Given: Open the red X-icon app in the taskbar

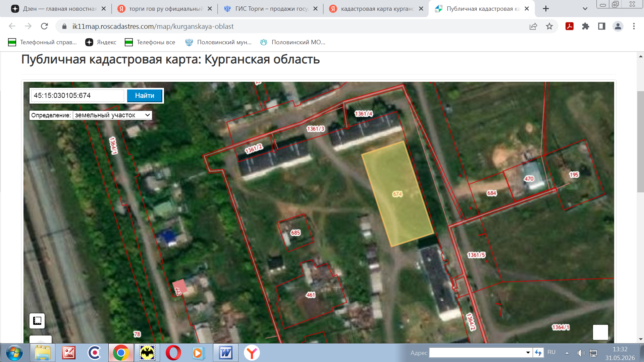Looking at the screenshot, I should pos(69,353).
